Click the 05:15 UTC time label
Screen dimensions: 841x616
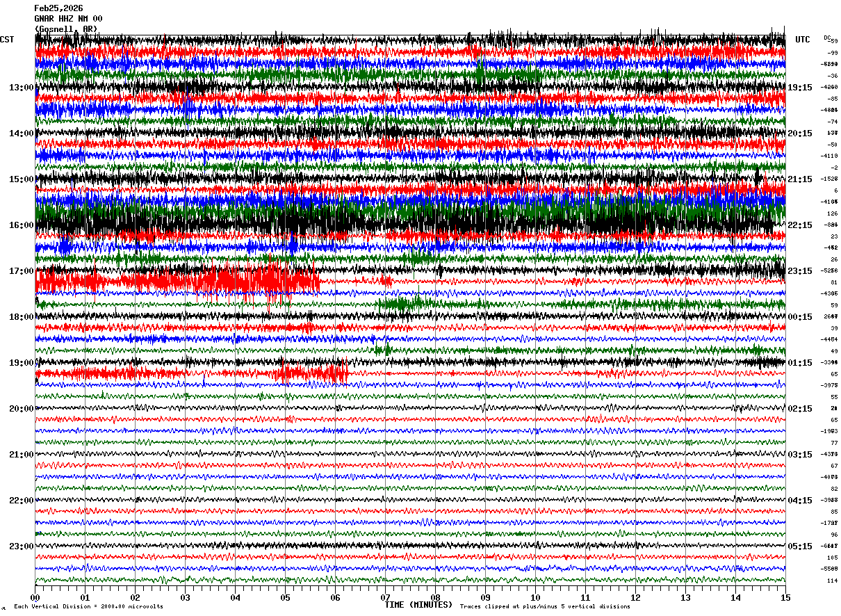click(800, 546)
